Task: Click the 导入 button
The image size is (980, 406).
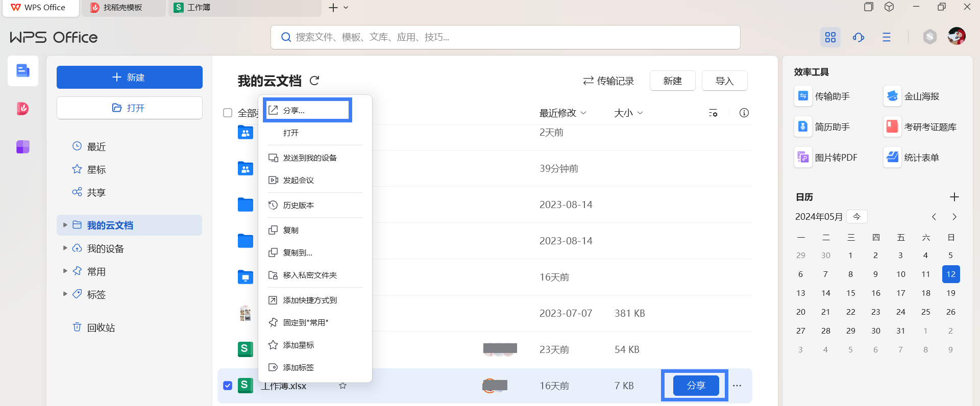Action: point(724,81)
